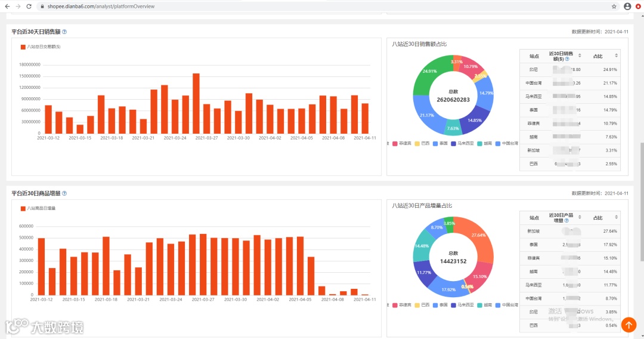The image size is (644, 339).
Task: Click 站点 header in sales table
Action: click(534, 56)
